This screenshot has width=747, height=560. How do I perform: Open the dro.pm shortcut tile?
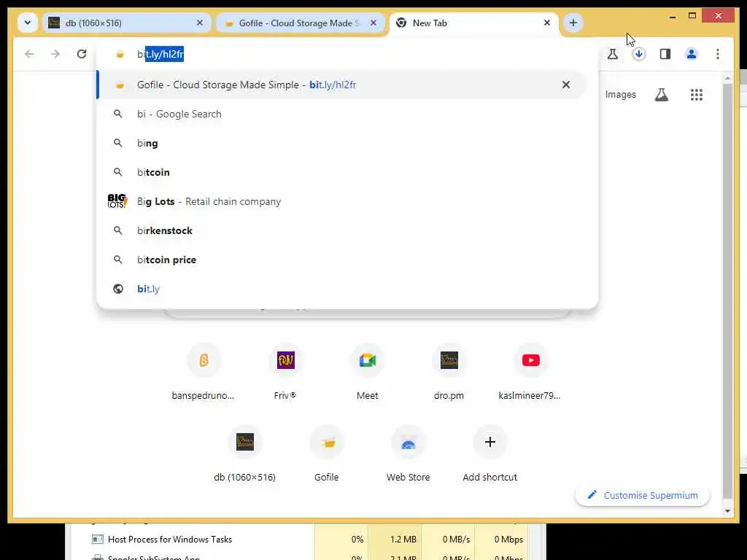pyautogui.click(x=449, y=371)
